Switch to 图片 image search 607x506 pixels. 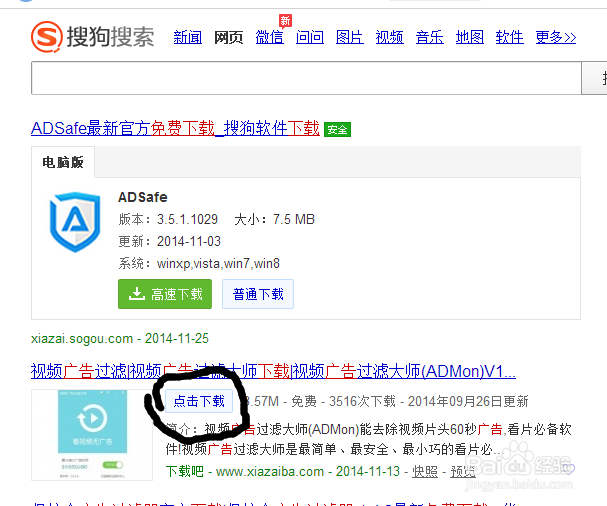[x=350, y=38]
